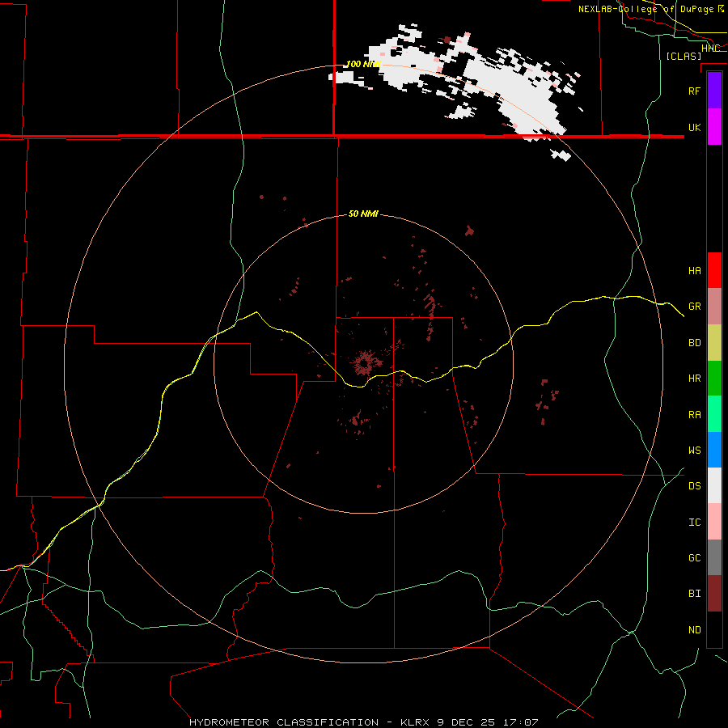Click the ND black legend swatch
This screenshot has width=728, height=728.
pos(714,629)
